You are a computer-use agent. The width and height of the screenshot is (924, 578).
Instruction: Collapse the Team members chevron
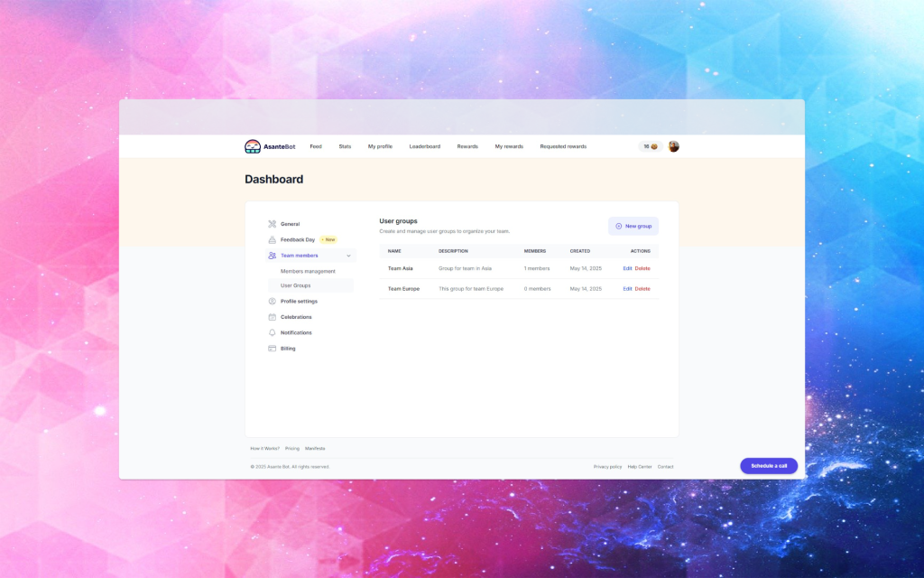point(348,256)
